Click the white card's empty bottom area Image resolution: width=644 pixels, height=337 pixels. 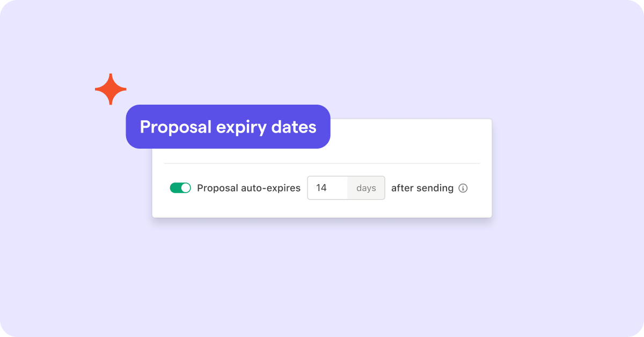click(322, 209)
